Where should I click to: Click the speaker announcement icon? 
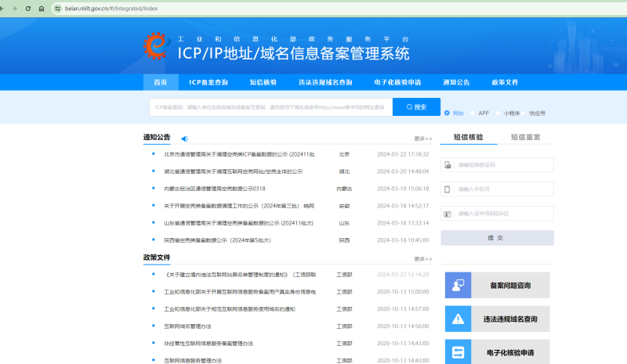coord(184,139)
